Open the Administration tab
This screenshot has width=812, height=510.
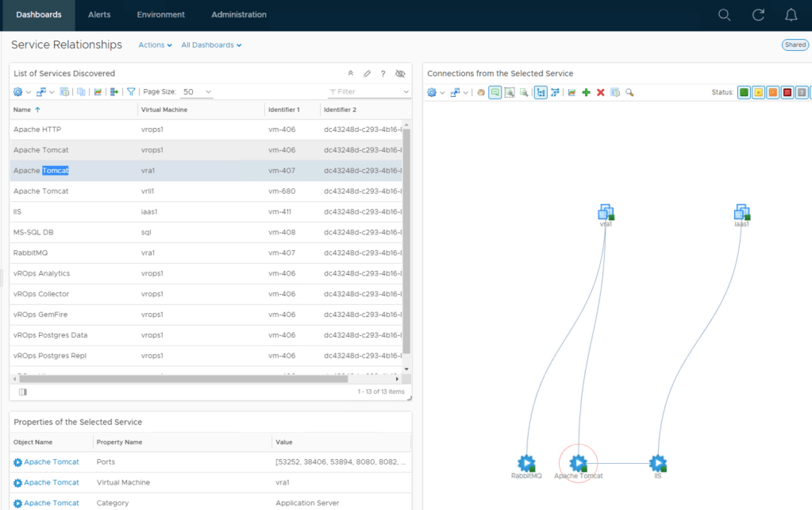coord(239,15)
